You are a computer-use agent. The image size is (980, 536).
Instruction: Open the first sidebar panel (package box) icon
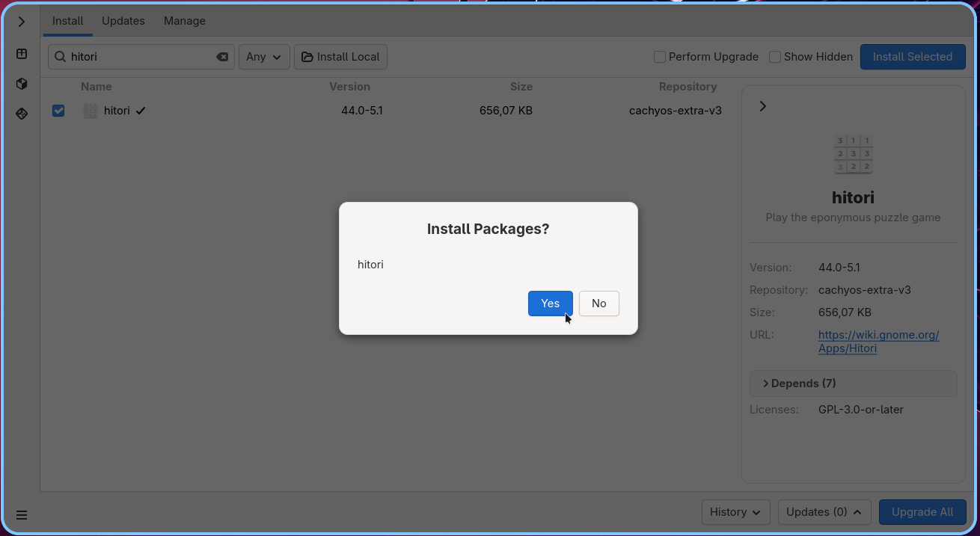(x=22, y=54)
